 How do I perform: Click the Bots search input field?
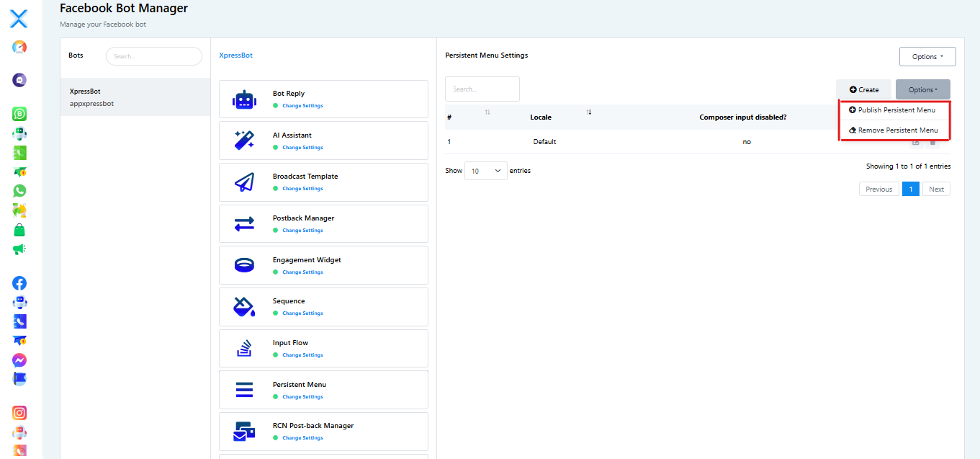(x=154, y=56)
